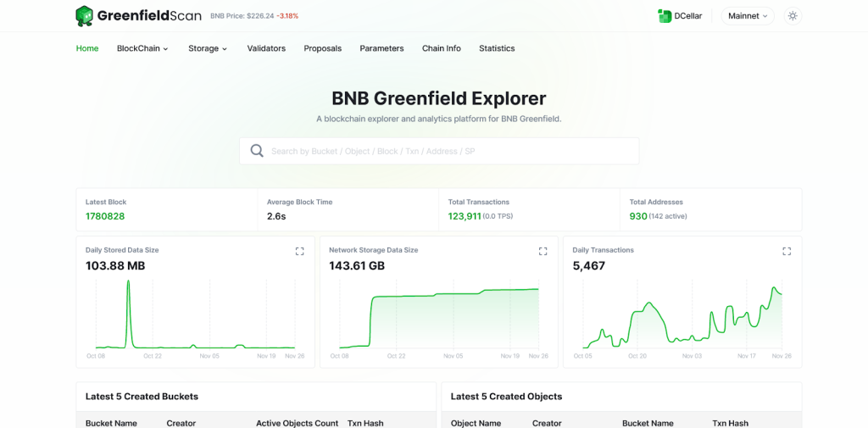
Task: Click the Active Objects Count column header
Action: pos(298,423)
